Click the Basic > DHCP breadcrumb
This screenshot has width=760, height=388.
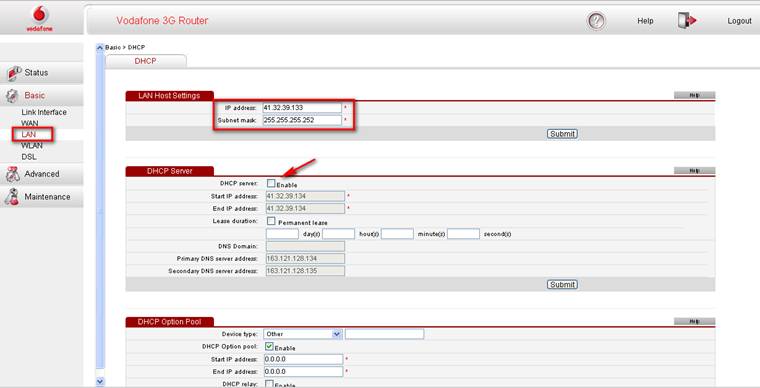(125, 47)
